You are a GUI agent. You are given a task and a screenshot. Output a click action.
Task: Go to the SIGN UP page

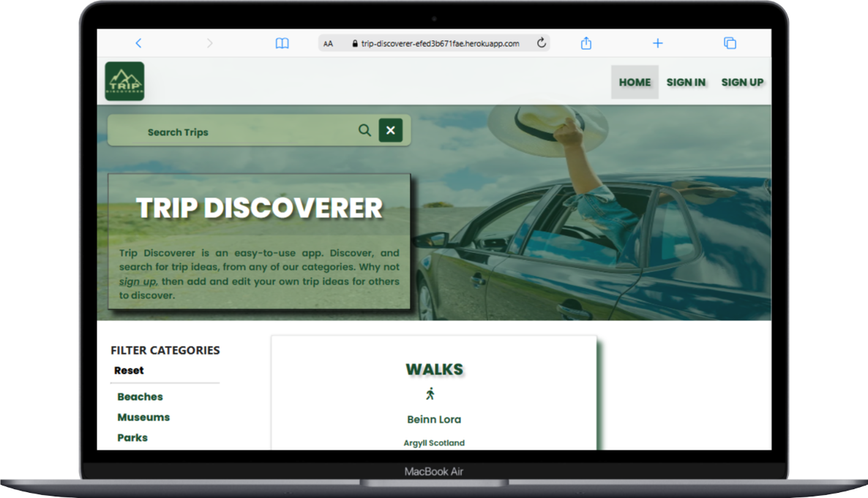[742, 82]
